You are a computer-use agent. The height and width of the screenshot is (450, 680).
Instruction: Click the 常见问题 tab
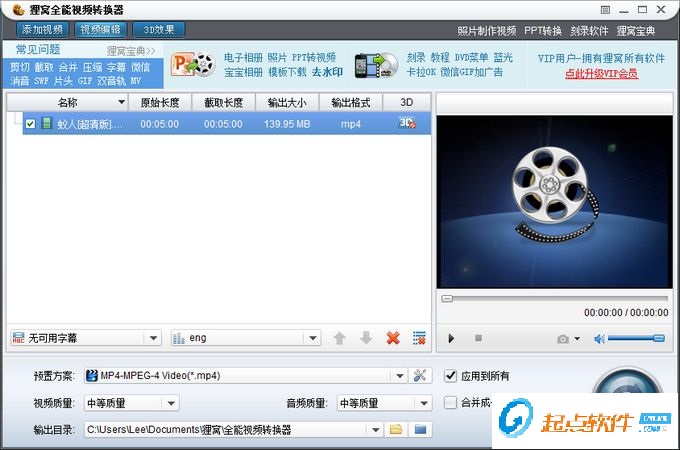coord(38,49)
